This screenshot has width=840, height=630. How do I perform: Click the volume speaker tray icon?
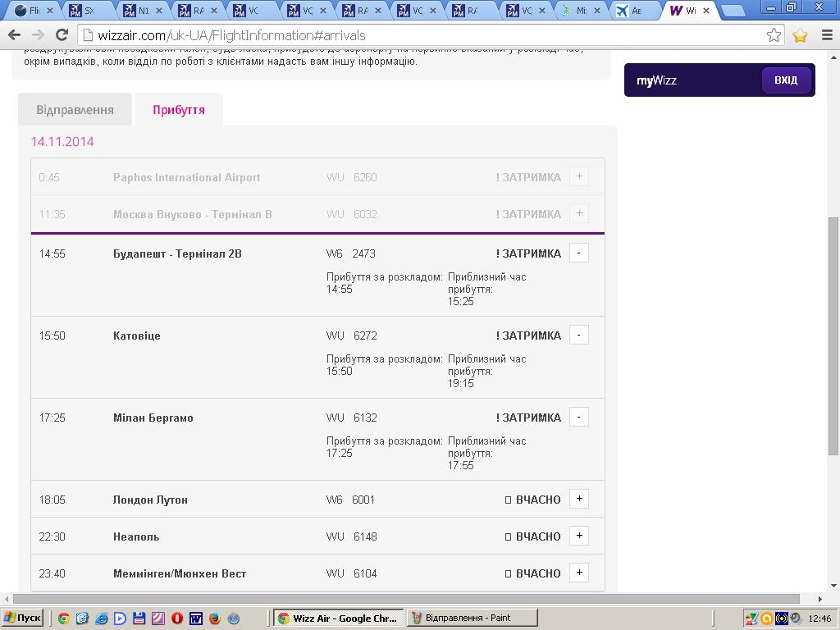794,618
